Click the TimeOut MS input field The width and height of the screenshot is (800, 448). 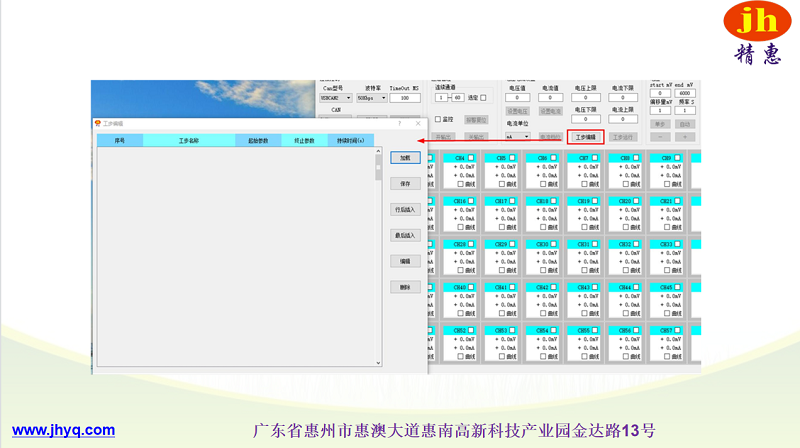(x=405, y=98)
